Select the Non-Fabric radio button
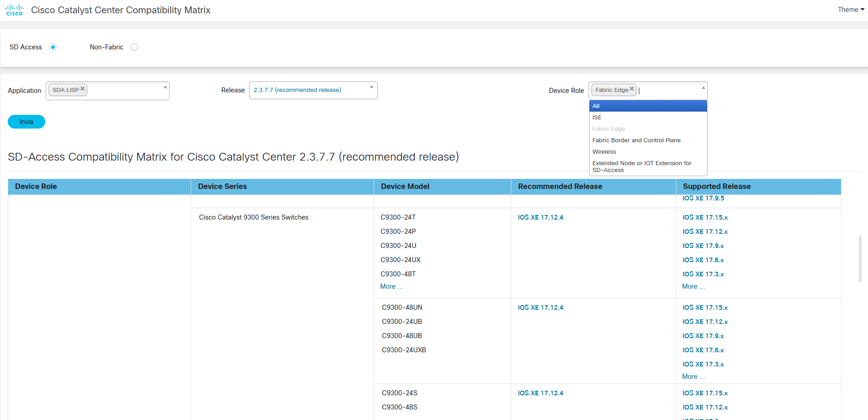868x420 pixels. click(134, 47)
